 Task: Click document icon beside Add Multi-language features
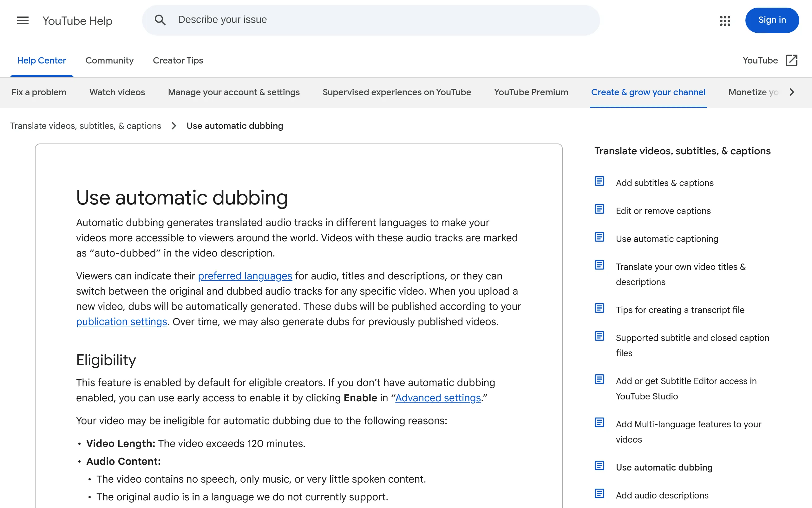pyautogui.click(x=599, y=422)
